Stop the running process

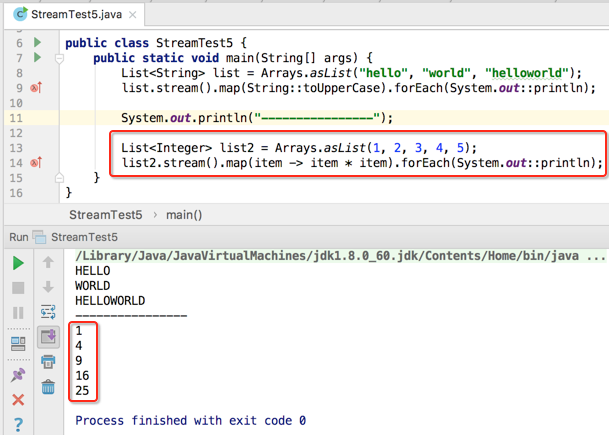[x=18, y=288]
